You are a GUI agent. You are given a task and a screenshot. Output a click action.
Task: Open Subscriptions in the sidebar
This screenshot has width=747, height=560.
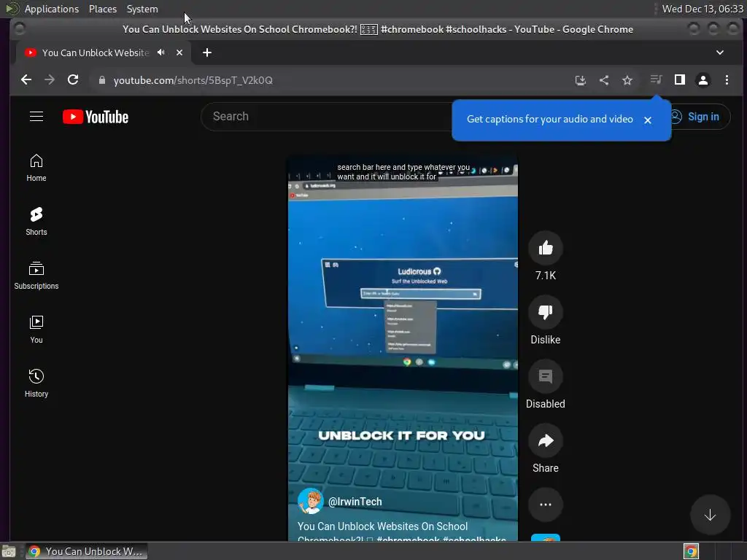(36, 275)
